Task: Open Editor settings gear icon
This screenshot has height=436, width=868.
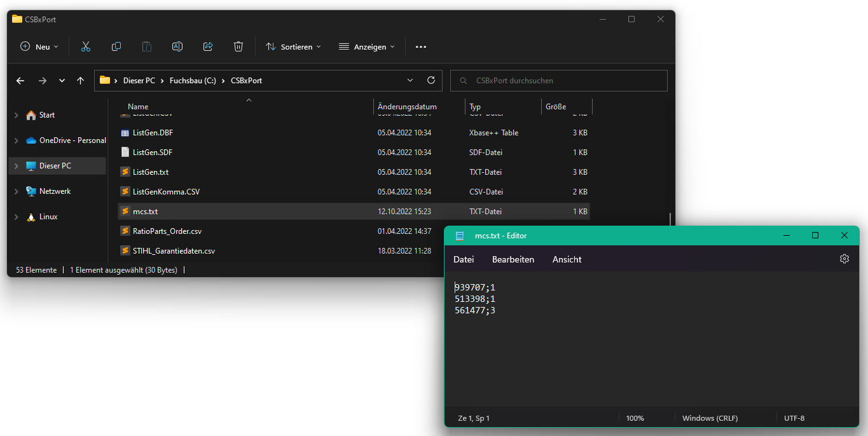Action: tap(844, 259)
